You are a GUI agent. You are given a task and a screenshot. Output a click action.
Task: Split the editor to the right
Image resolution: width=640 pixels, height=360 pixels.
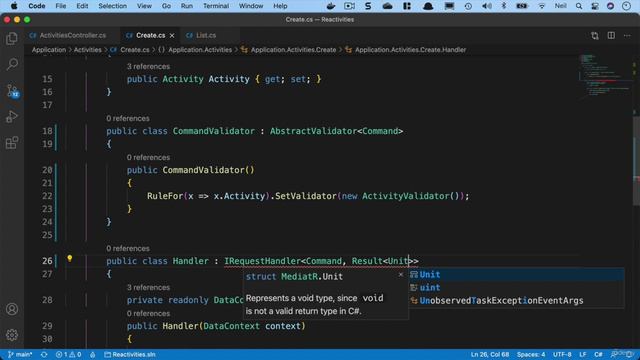point(611,36)
